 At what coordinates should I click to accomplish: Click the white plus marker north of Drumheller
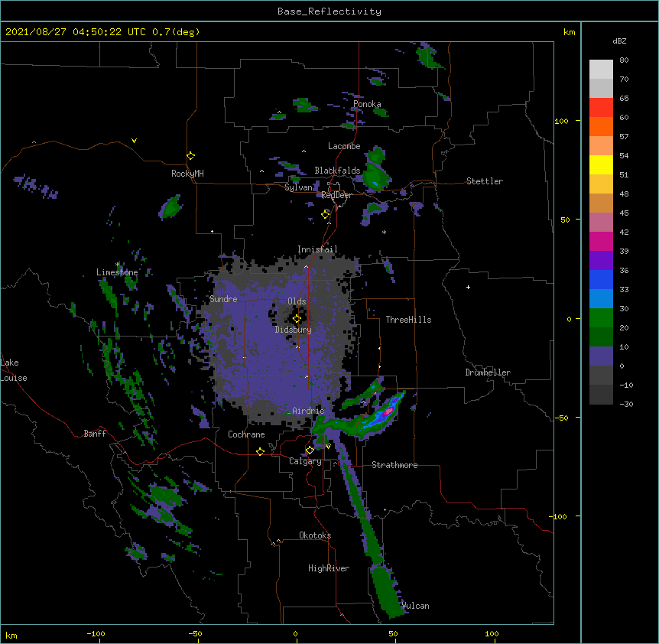468,287
